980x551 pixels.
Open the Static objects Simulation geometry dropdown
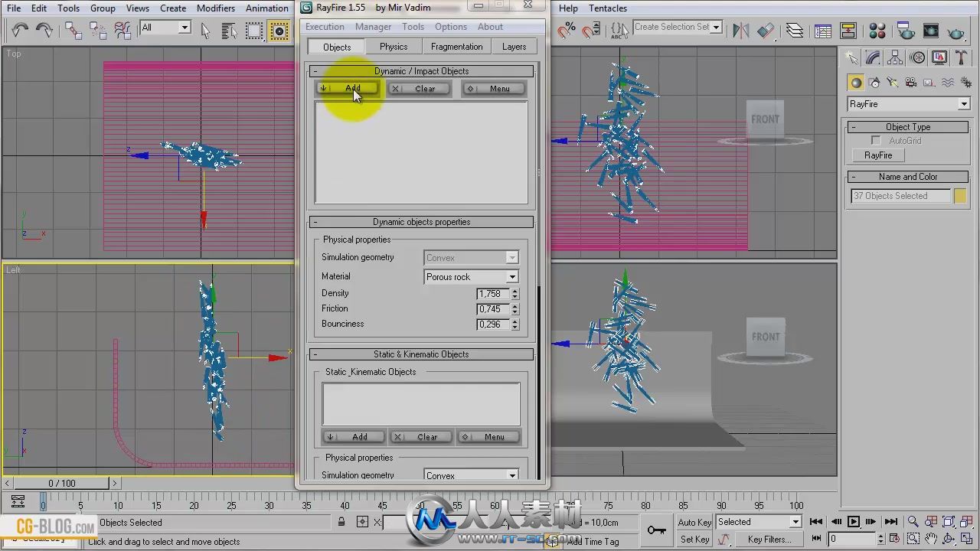coord(471,475)
